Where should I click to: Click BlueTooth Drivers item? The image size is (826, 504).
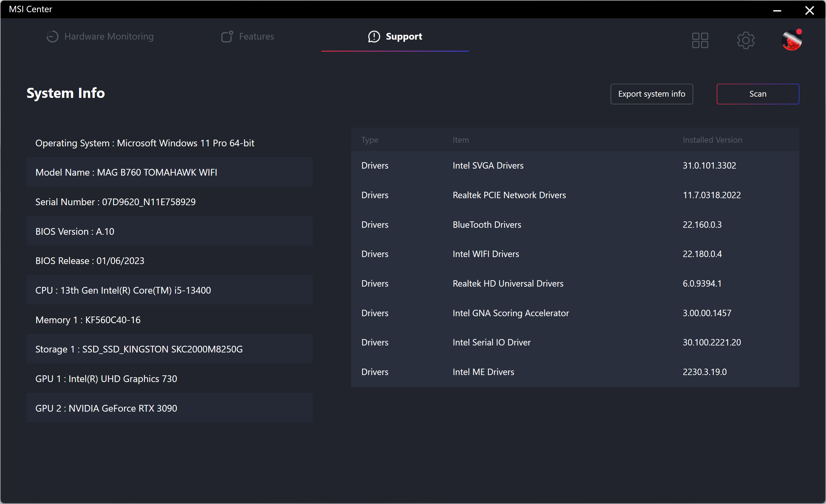[487, 224]
